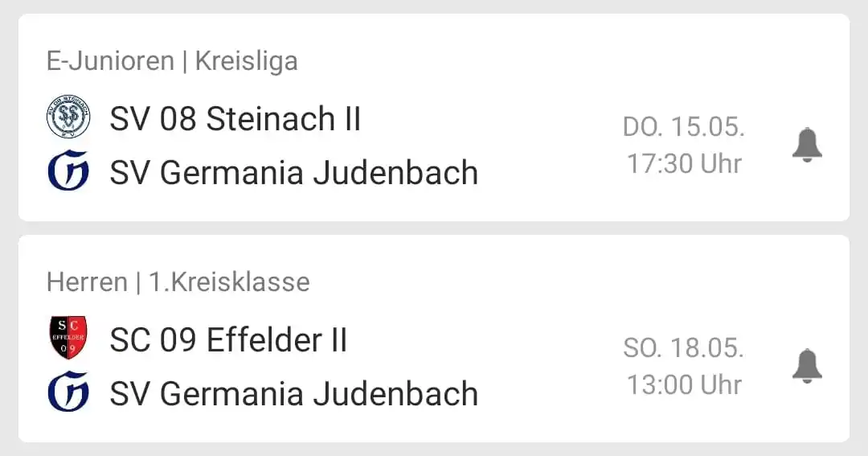Open team SV 08 Steinach II
The width and height of the screenshot is (868, 456).
point(235,118)
